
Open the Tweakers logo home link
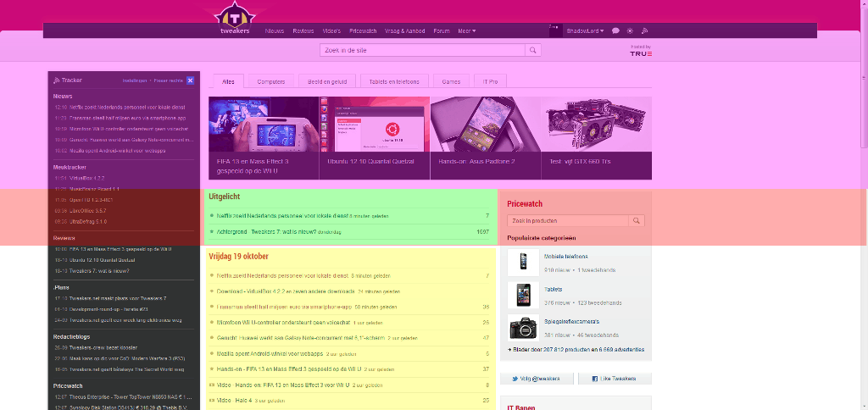pyautogui.click(x=235, y=19)
